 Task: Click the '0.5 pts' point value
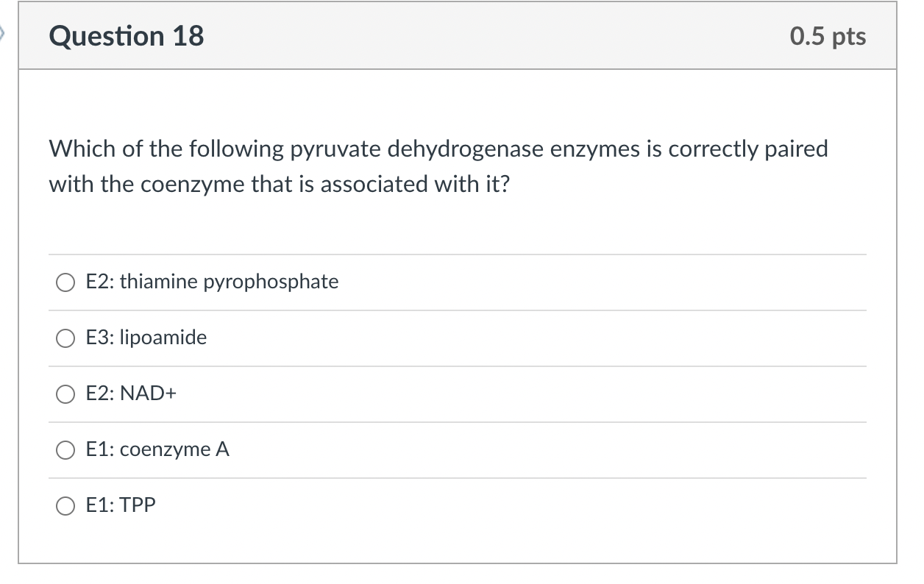(828, 36)
